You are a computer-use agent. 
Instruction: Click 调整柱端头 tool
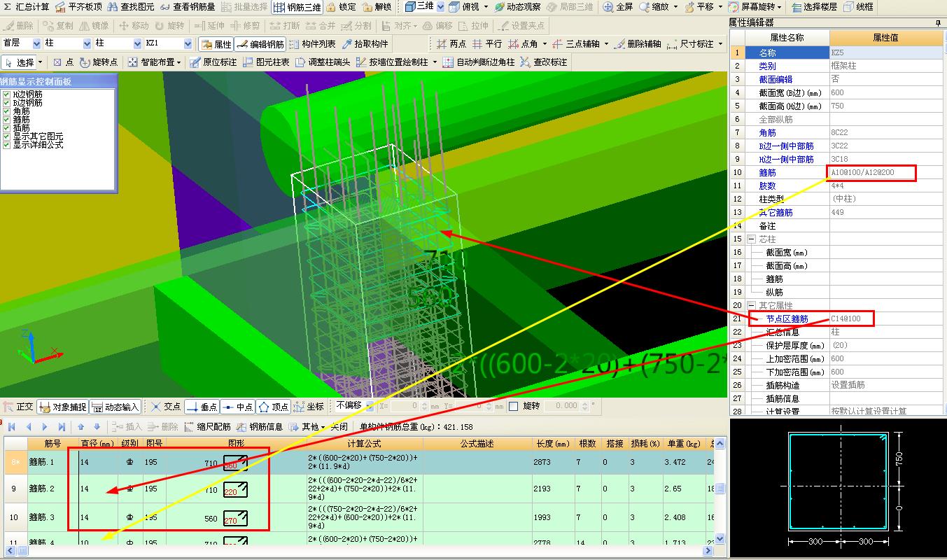coord(323,62)
